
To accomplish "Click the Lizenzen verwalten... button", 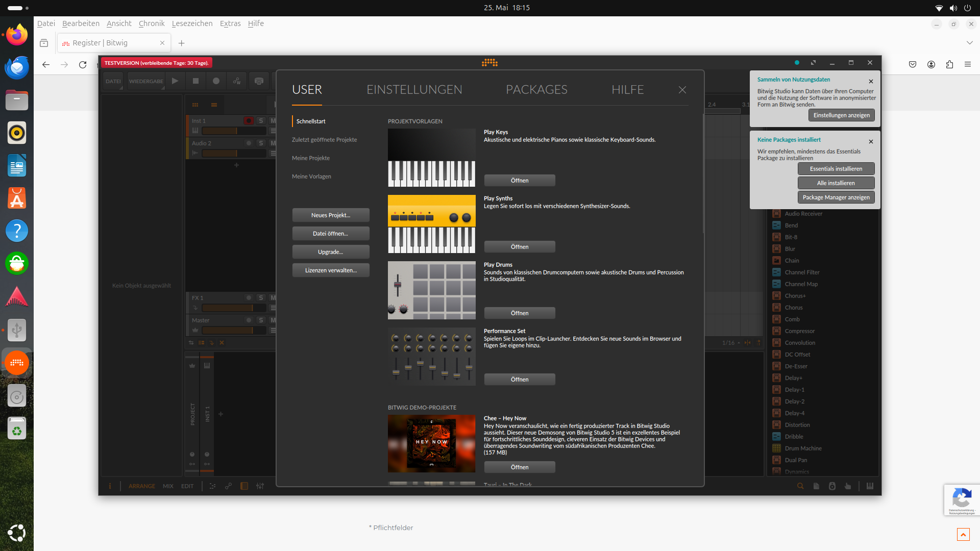I will [331, 270].
